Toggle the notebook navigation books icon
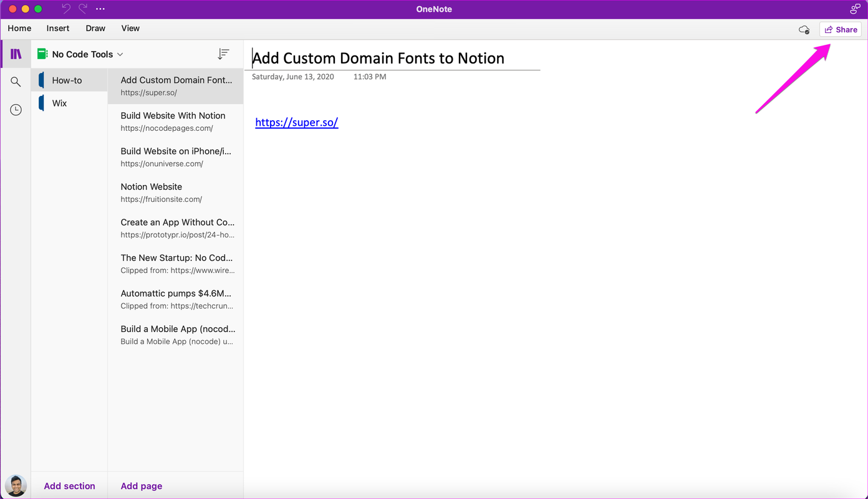Screen dimensions: 868x499 click(x=16, y=54)
